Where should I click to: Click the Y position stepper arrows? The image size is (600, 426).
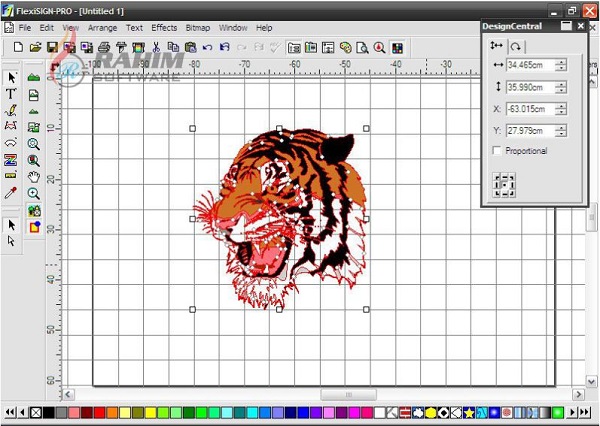[x=561, y=131]
